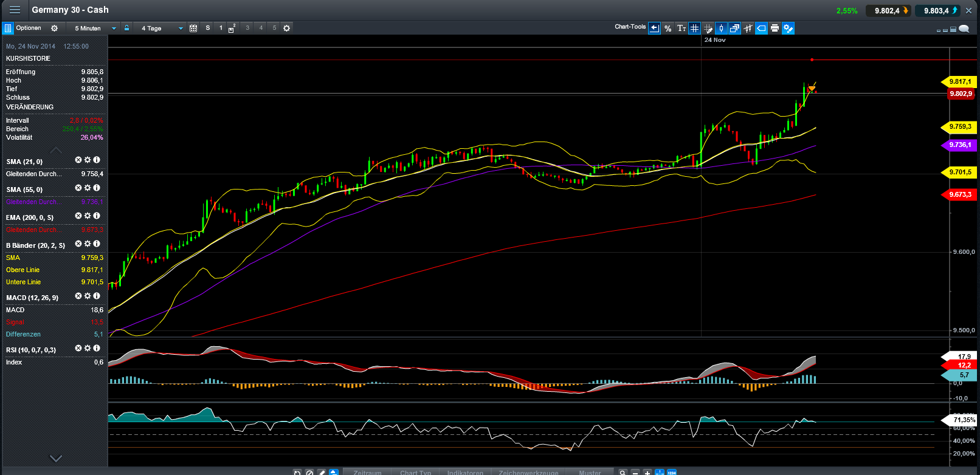Click the sell price 9.802,4 box

pos(888,10)
